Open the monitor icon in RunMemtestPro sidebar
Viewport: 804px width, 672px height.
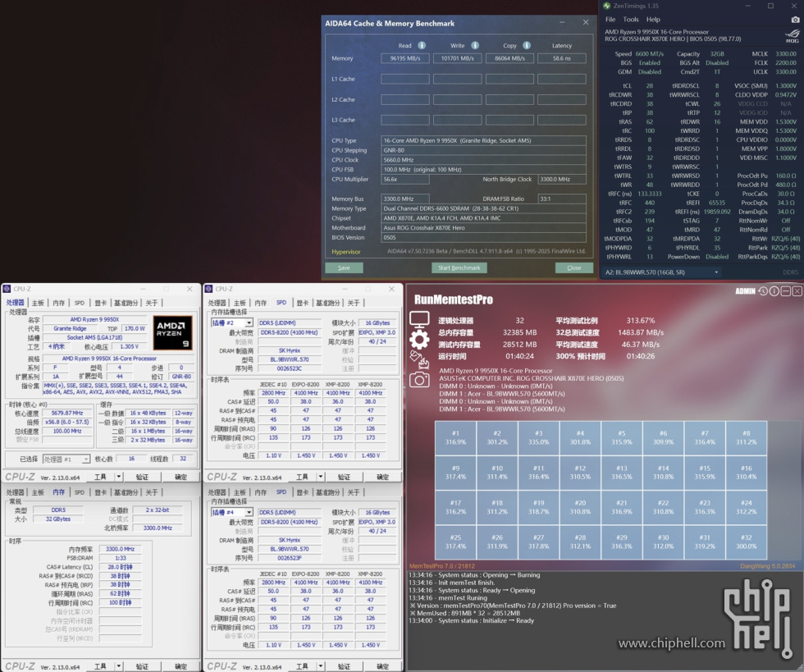[x=419, y=319]
